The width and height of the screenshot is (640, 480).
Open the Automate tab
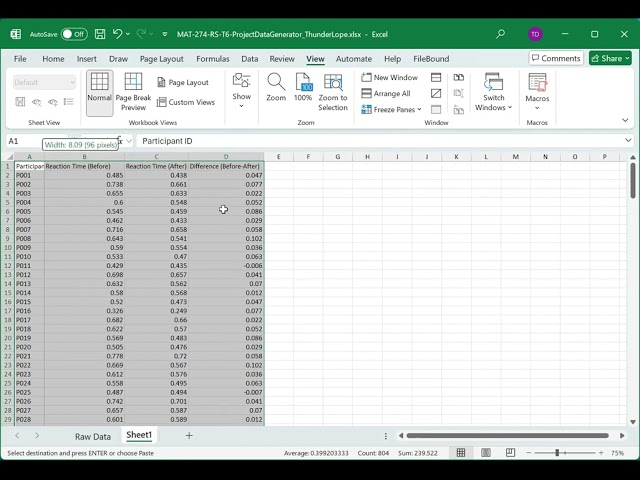353,59
